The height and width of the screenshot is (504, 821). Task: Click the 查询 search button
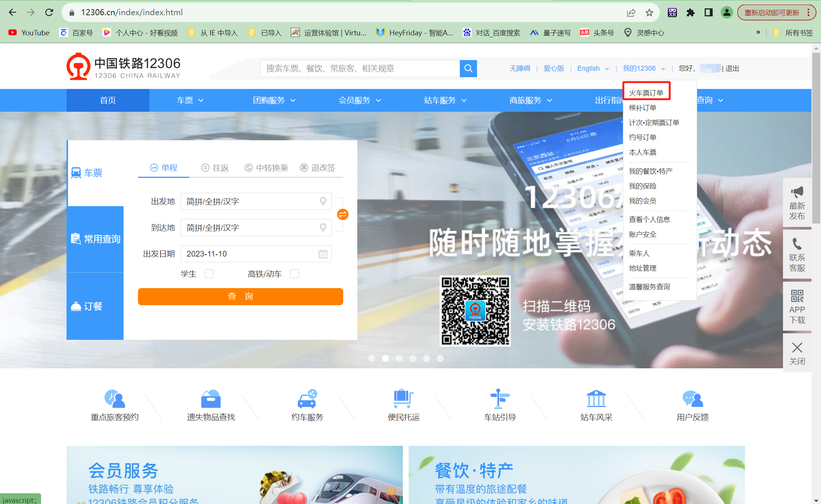tap(241, 296)
